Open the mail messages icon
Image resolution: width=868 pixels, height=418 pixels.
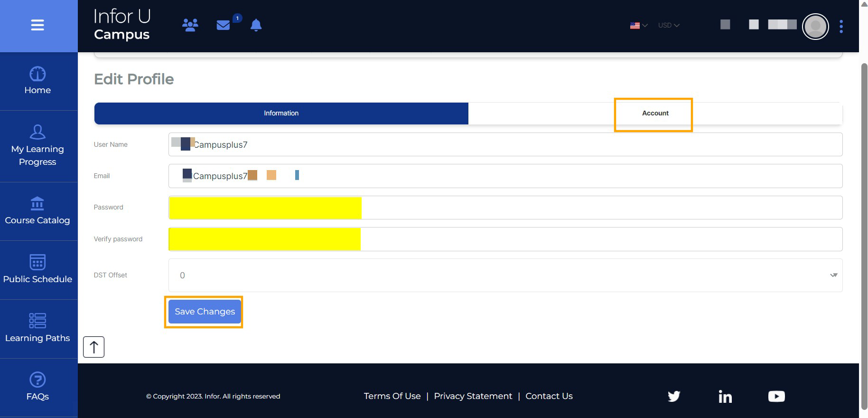tap(223, 25)
